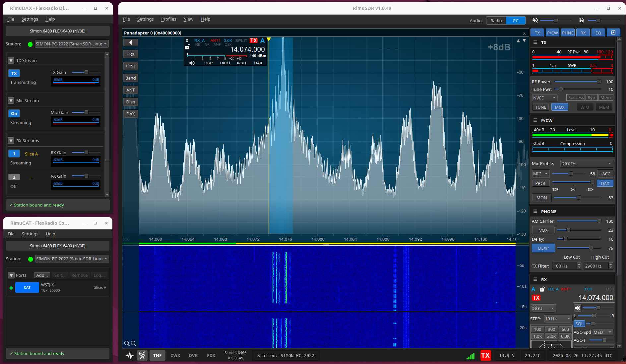This screenshot has height=364, width=626.
Task: Toggle the Mic Stream On switch
Action: coord(14,113)
